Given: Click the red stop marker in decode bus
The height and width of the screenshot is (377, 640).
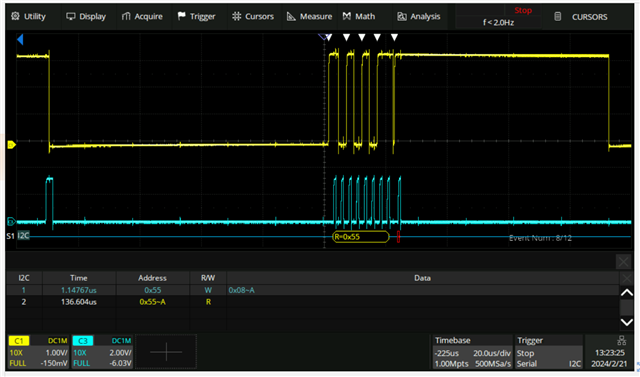Looking at the screenshot, I should [x=398, y=237].
